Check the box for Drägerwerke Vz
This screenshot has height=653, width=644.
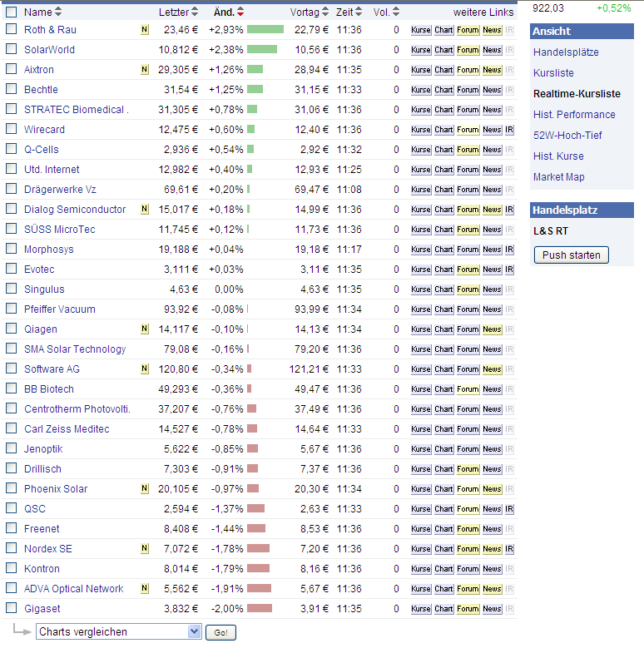click(12, 189)
